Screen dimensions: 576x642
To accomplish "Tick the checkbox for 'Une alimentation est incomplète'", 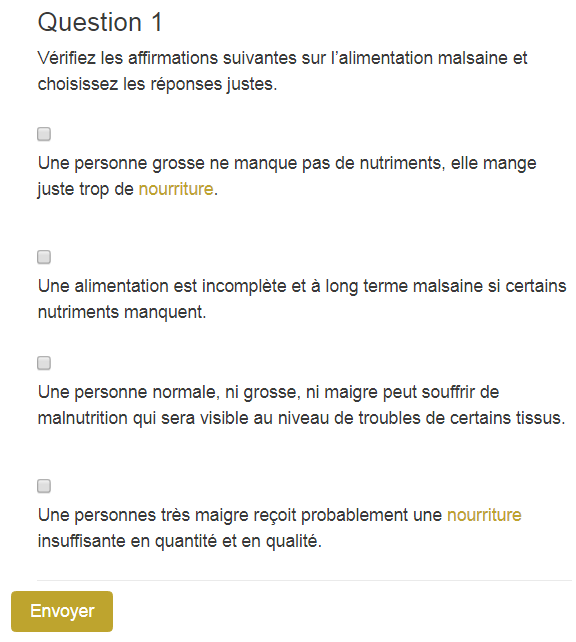I will tap(44, 257).
